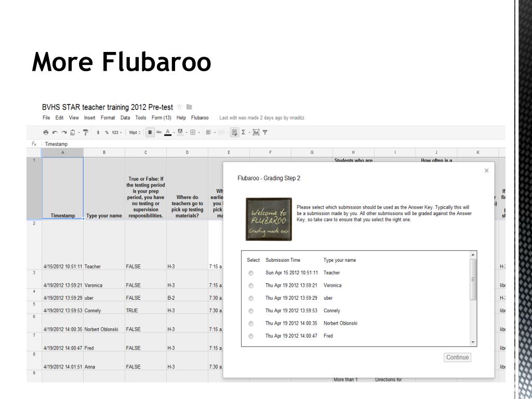Click the fx formula icon

pos(34,144)
